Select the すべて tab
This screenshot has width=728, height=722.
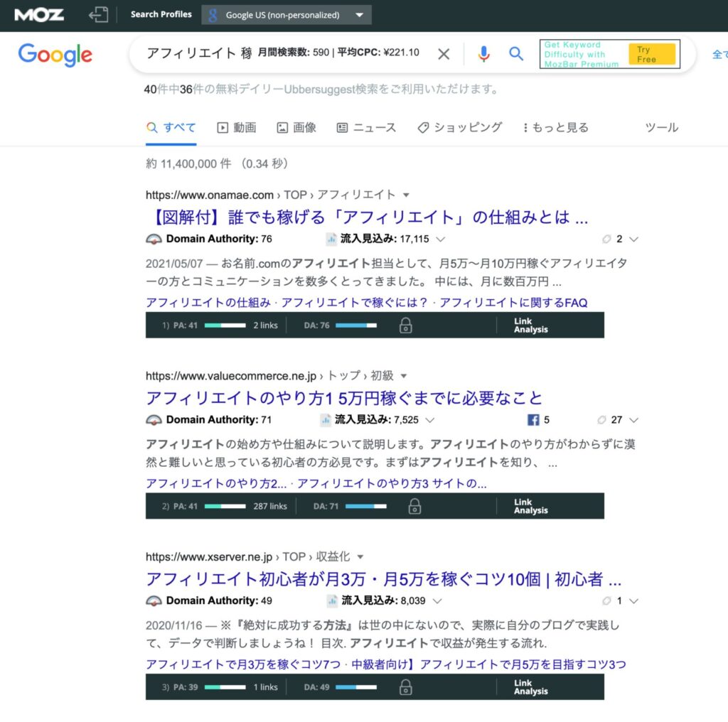coord(171,128)
